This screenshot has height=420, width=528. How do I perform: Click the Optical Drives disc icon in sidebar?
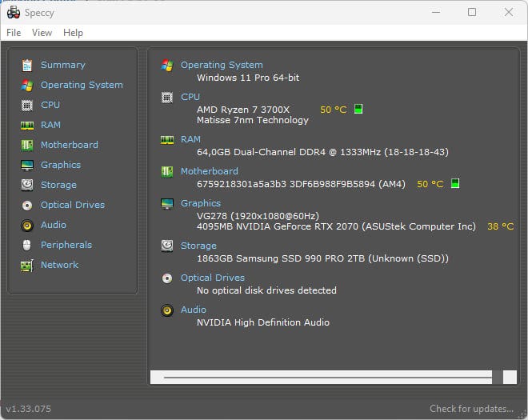[27, 205]
